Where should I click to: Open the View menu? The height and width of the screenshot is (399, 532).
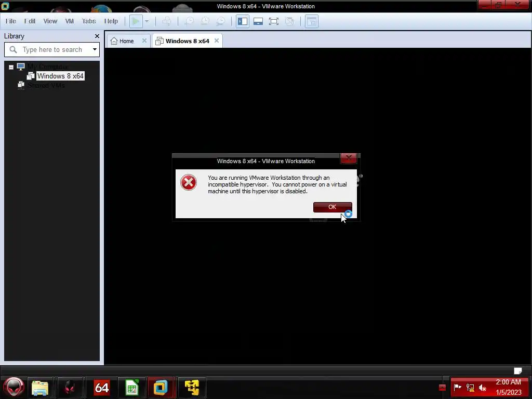click(50, 21)
